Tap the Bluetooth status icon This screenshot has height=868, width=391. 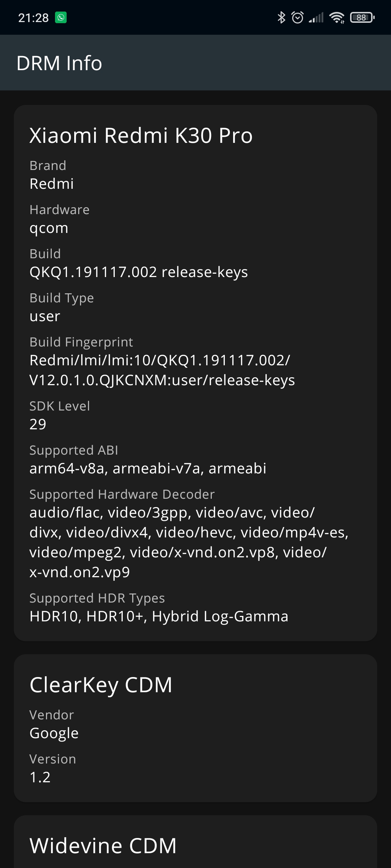pos(281,17)
